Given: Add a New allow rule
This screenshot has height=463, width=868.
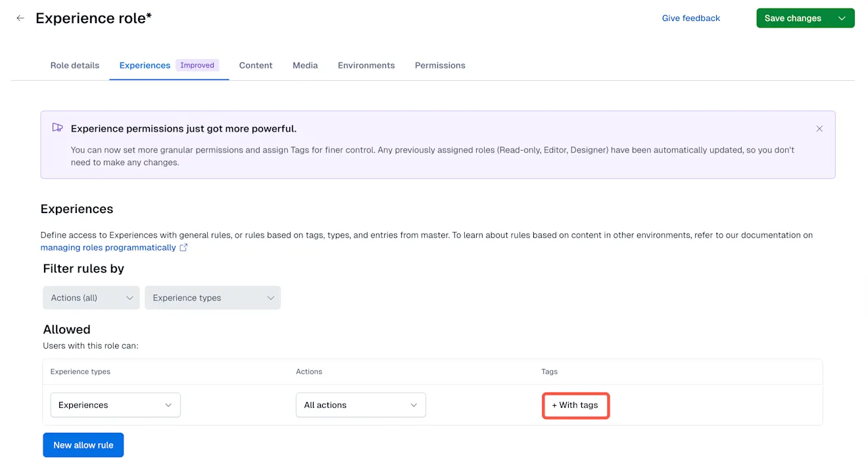Looking at the screenshot, I should (84, 445).
